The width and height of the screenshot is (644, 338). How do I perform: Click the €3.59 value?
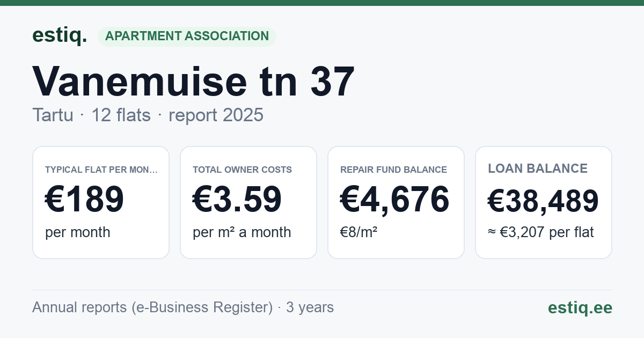(x=237, y=199)
